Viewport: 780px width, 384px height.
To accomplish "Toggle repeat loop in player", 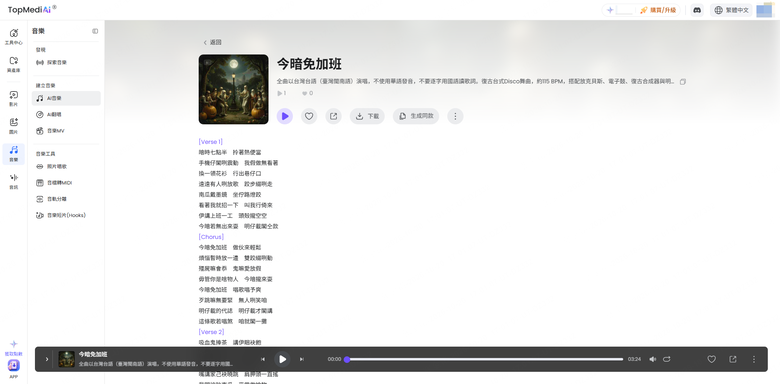I will click(667, 359).
